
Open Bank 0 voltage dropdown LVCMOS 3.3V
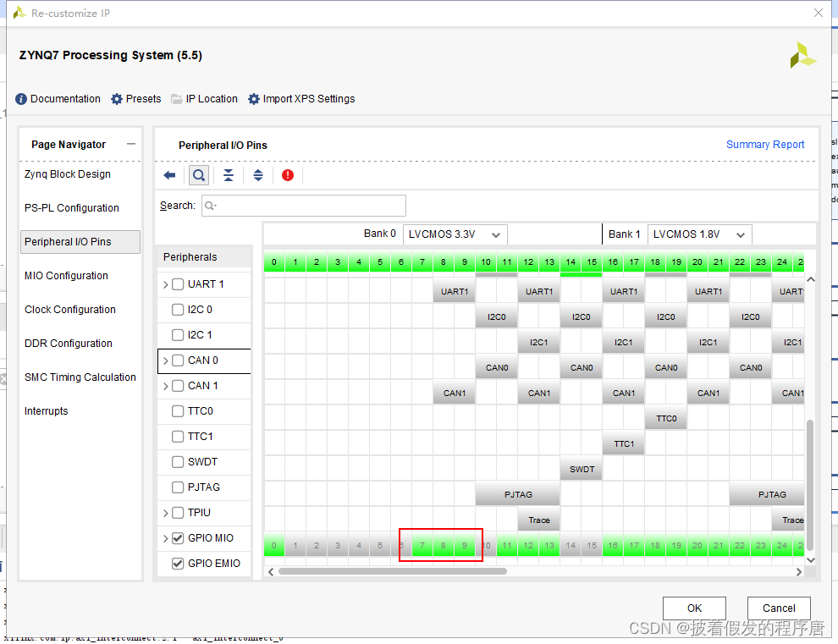[455, 234]
